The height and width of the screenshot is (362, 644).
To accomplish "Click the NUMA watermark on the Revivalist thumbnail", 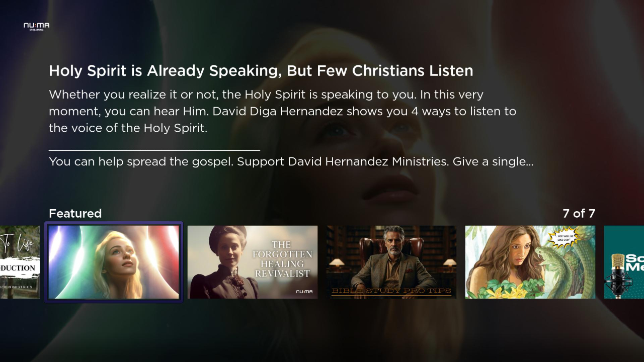I will coord(304,292).
